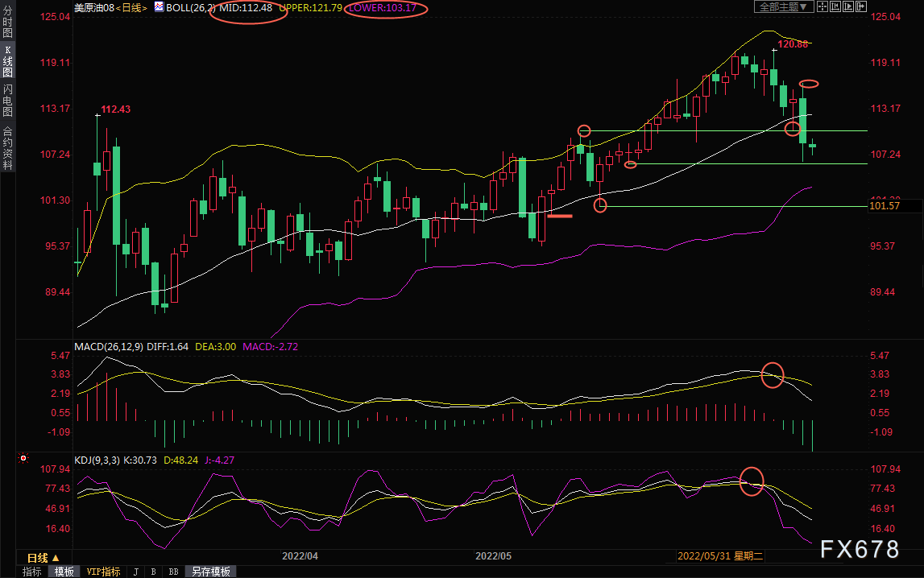
Task: Open the 闪电图 side tab
Action: click(7, 100)
